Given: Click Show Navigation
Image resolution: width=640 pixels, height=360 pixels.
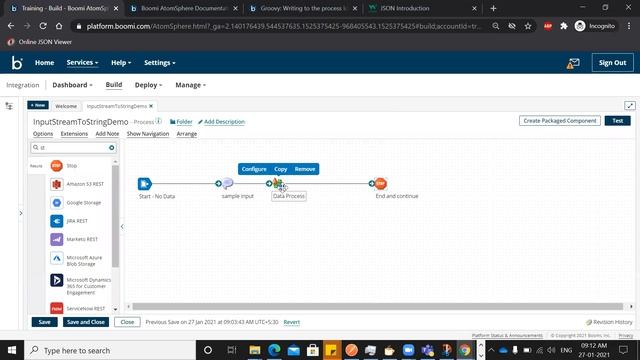Looking at the screenshot, I should [148, 133].
